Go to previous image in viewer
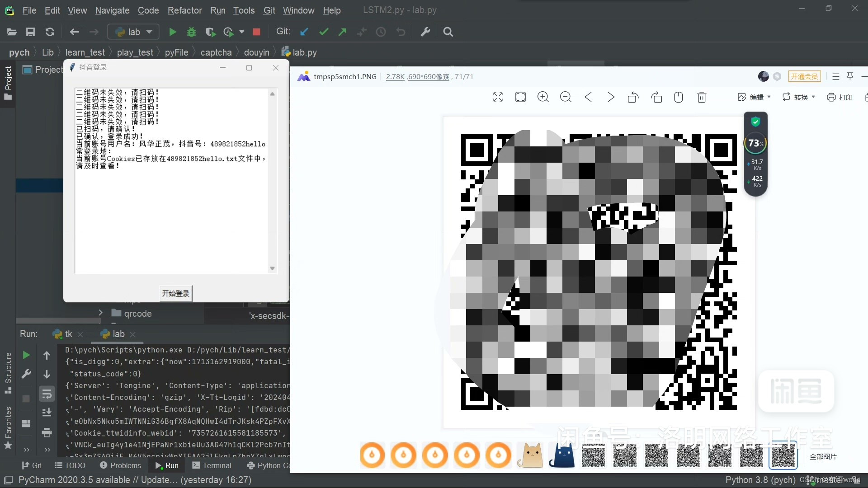 click(588, 97)
